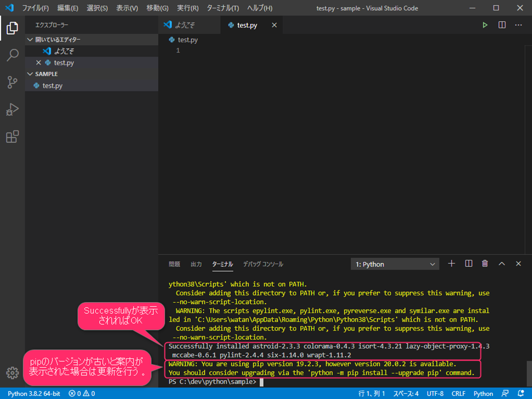Click the VS Code logo in title bar
Screen dimensions: 532x399
9,8
